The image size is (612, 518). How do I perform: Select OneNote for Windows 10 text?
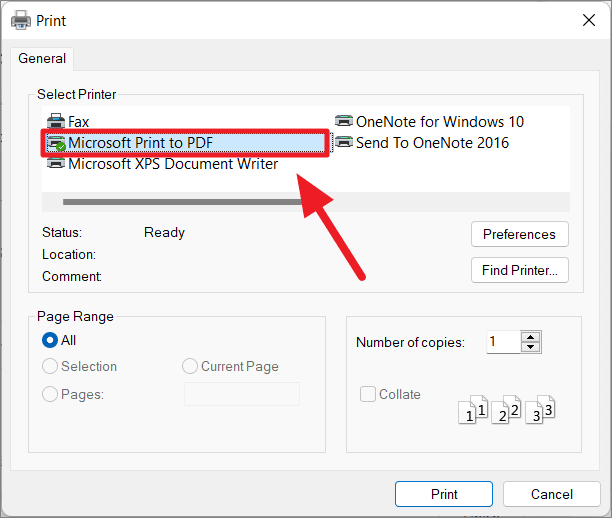(x=439, y=122)
